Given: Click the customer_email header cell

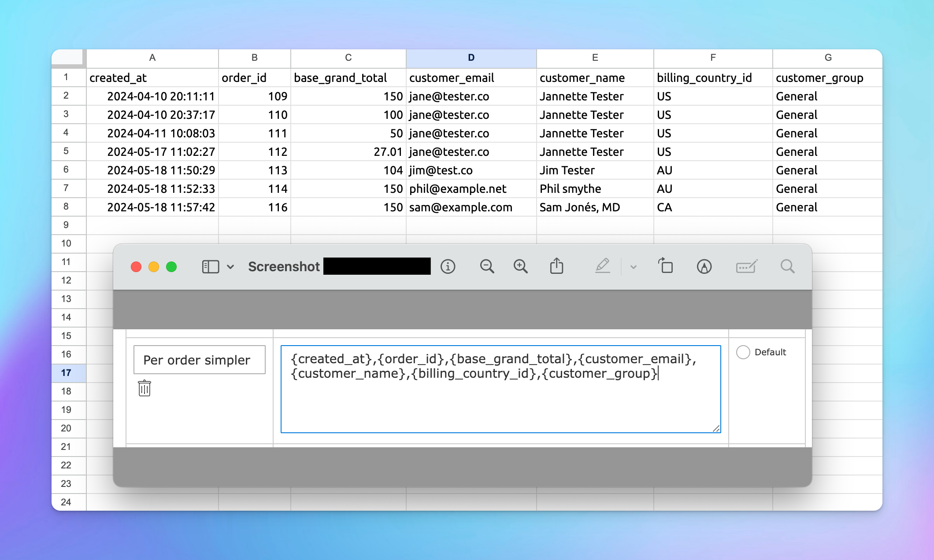Looking at the screenshot, I should pos(471,77).
